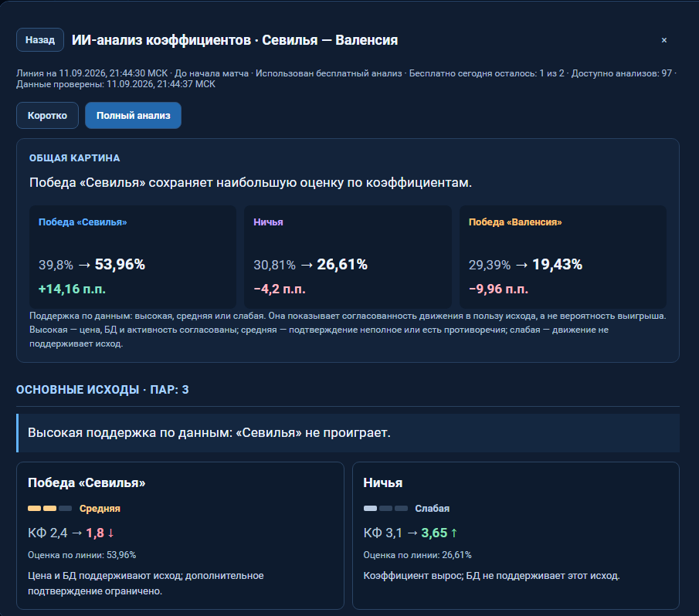Select the Ничья outcome panel heading

[383, 482]
